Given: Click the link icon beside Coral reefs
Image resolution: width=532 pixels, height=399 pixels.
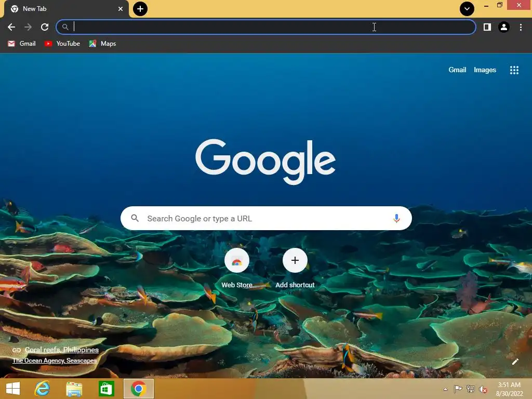Looking at the screenshot, I should pyautogui.click(x=17, y=350).
